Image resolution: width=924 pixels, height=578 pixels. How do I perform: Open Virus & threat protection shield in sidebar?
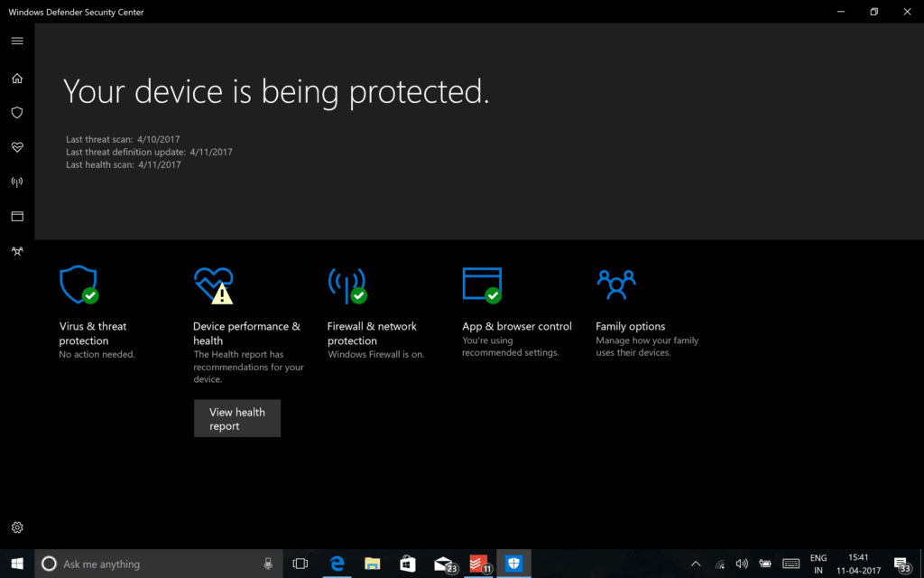17,113
